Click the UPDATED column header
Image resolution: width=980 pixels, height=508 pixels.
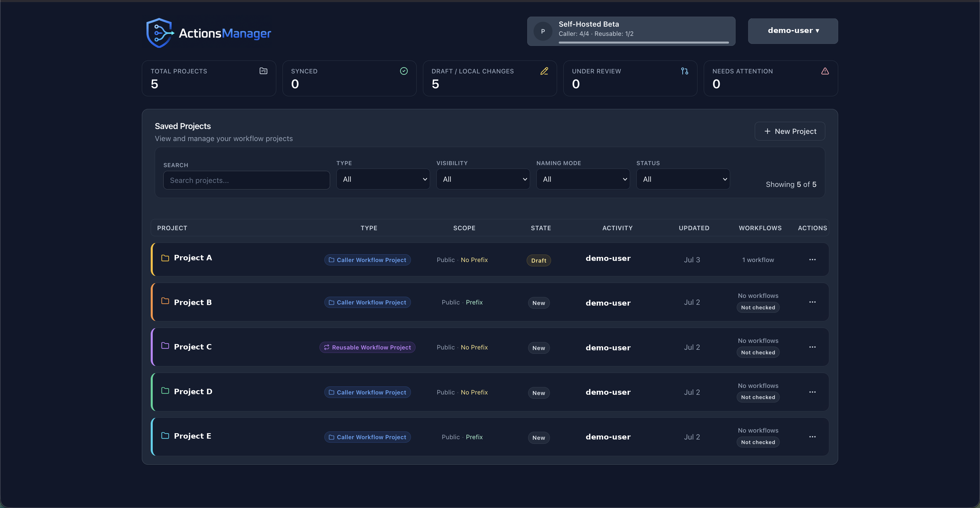tap(694, 228)
